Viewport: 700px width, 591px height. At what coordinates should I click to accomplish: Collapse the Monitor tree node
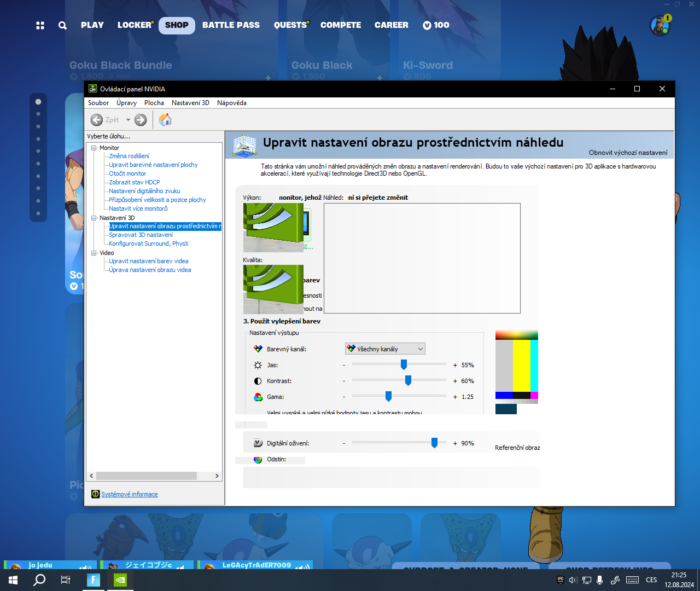pyautogui.click(x=94, y=148)
